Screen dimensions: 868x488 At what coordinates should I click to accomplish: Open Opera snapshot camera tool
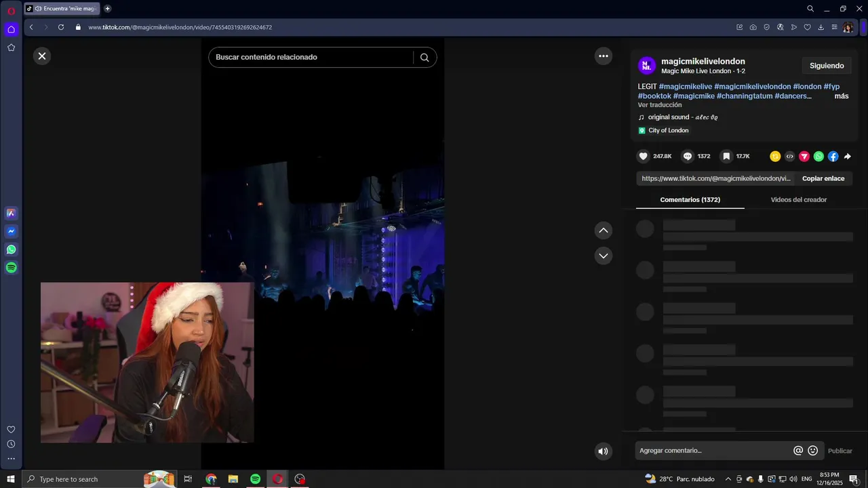pyautogui.click(x=753, y=27)
